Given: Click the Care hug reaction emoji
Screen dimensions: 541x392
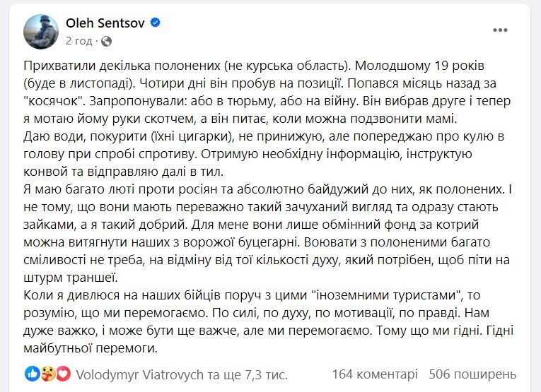Looking at the screenshot, I should pos(48,373).
